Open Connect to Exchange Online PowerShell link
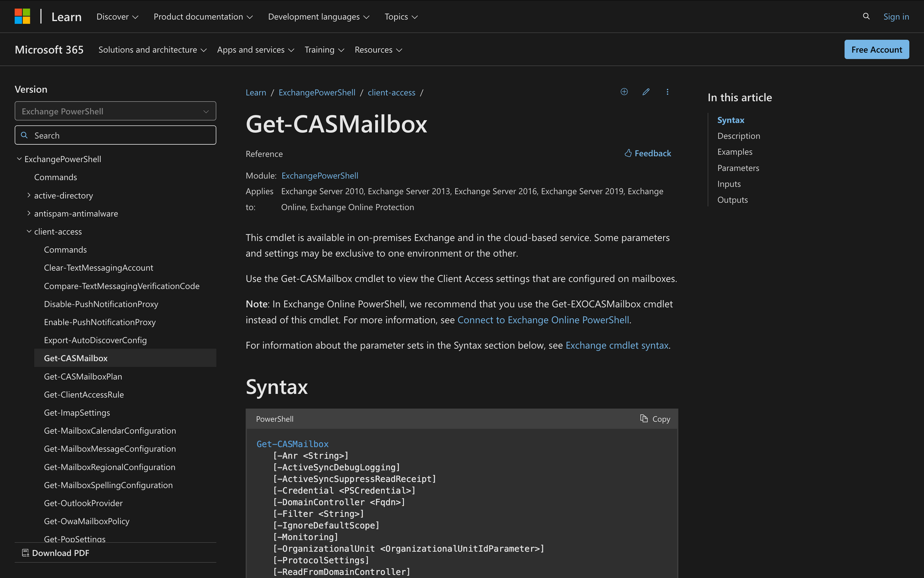The image size is (924, 578). click(x=543, y=320)
